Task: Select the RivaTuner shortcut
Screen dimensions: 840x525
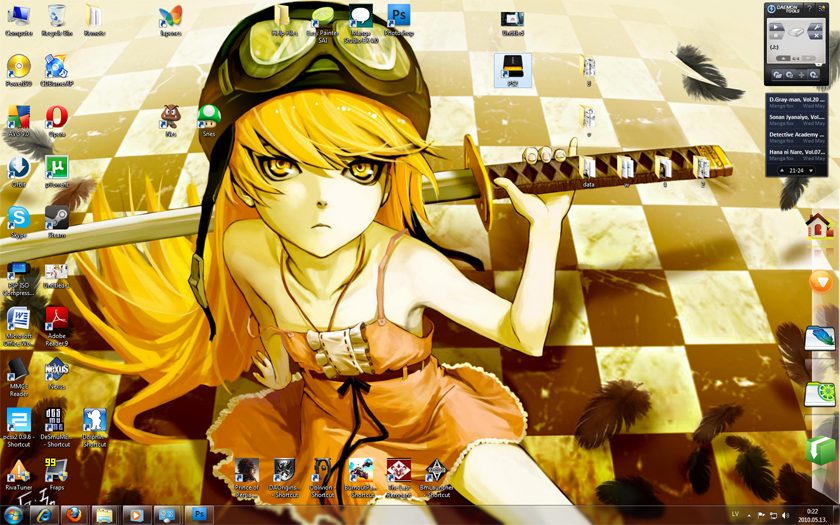Action: coord(19,475)
